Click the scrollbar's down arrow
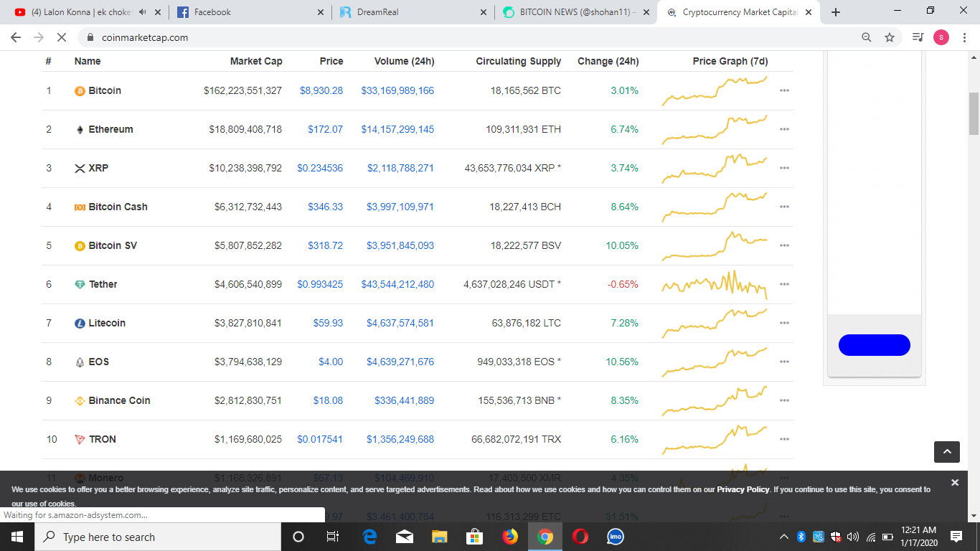The height and width of the screenshot is (551, 980). (x=974, y=516)
